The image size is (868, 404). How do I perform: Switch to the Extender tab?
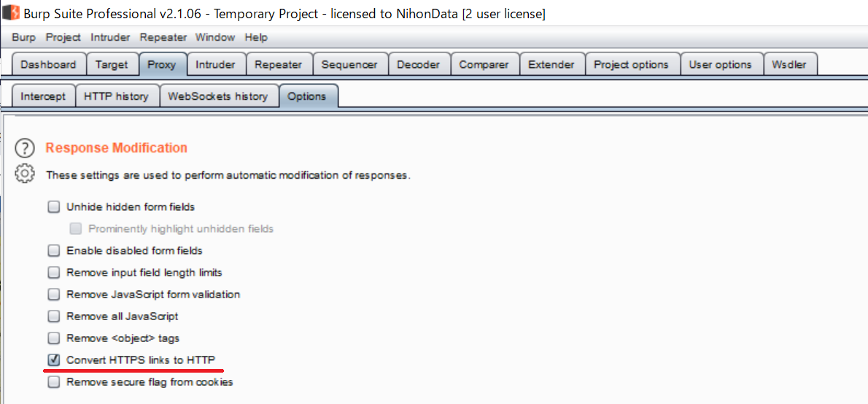[x=551, y=64]
